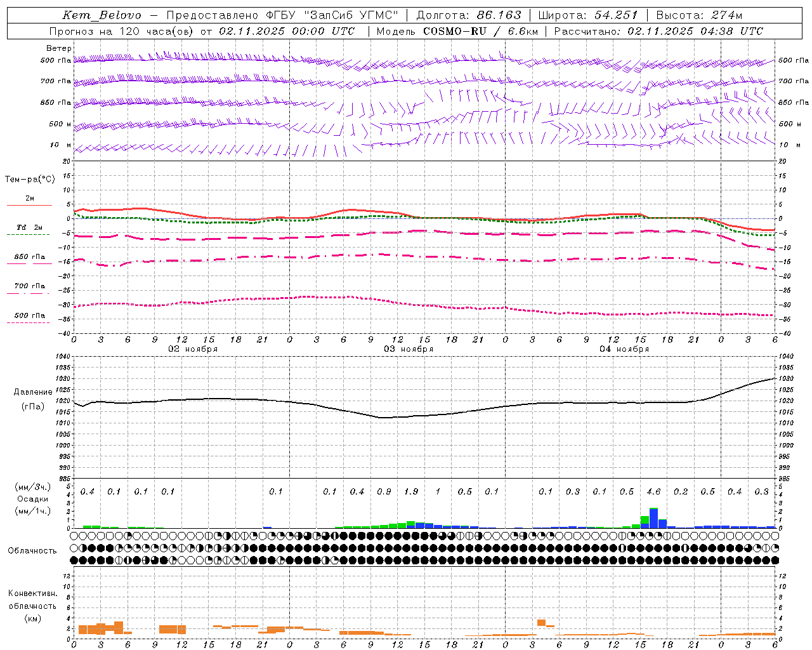Click the 'Ветер' wind panel label

(59, 48)
